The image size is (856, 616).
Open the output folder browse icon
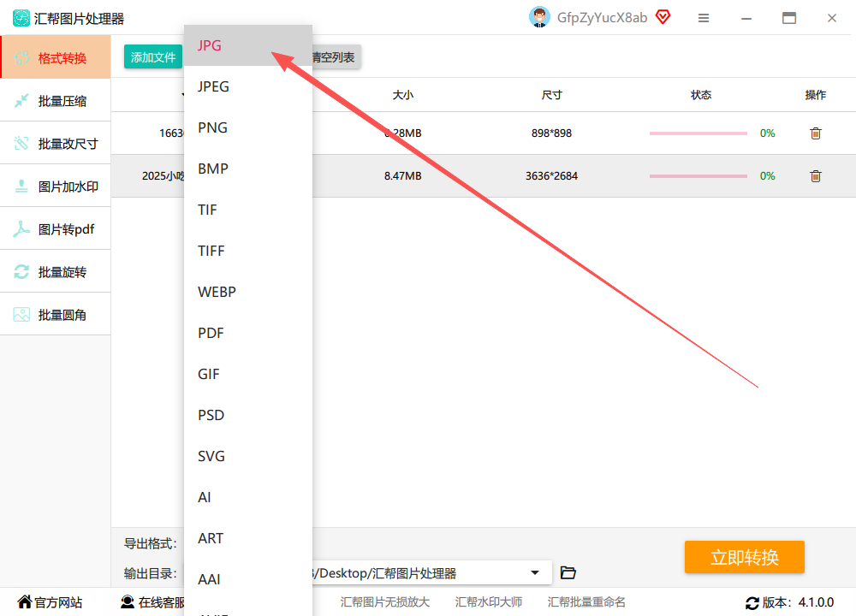tap(568, 572)
